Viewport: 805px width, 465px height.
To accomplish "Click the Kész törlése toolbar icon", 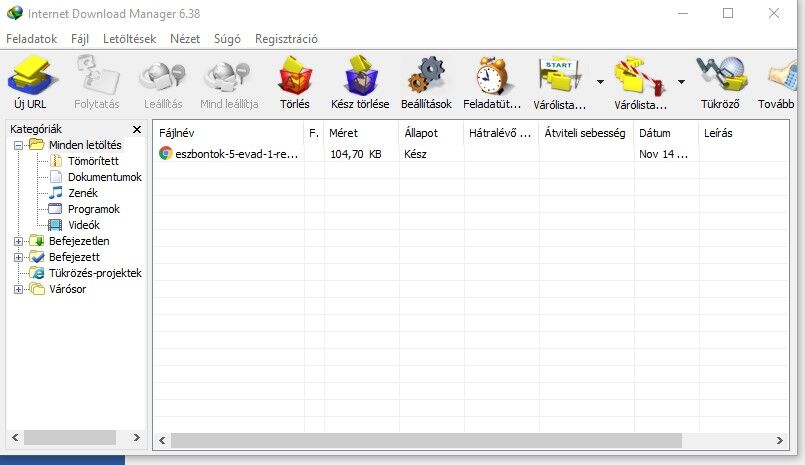I will [360, 76].
